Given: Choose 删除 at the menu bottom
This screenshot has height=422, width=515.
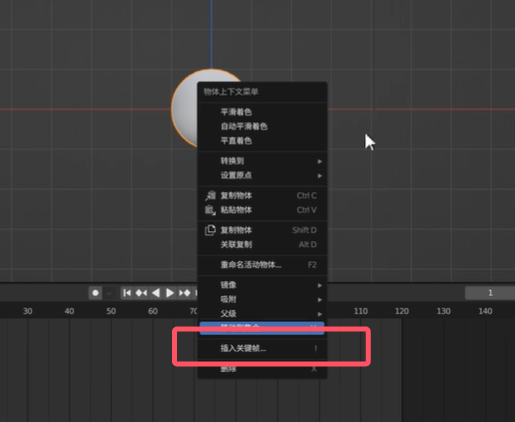Looking at the screenshot, I should click(x=262, y=369).
